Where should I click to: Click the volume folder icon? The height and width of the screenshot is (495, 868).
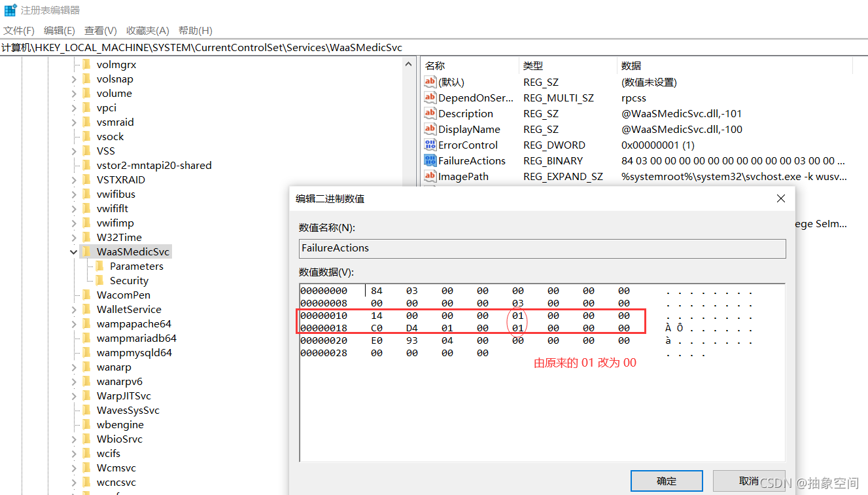click(86, 94)
